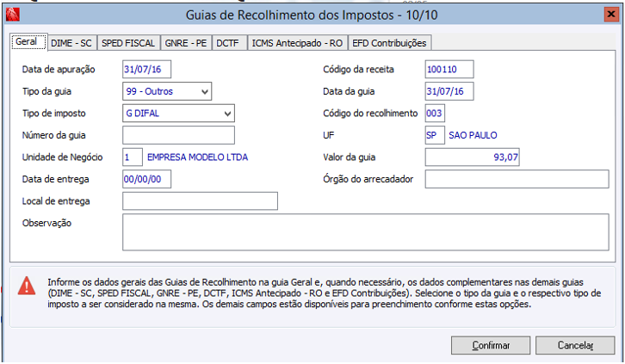Open the SPED FISCAL tab

tap(126, 43)
